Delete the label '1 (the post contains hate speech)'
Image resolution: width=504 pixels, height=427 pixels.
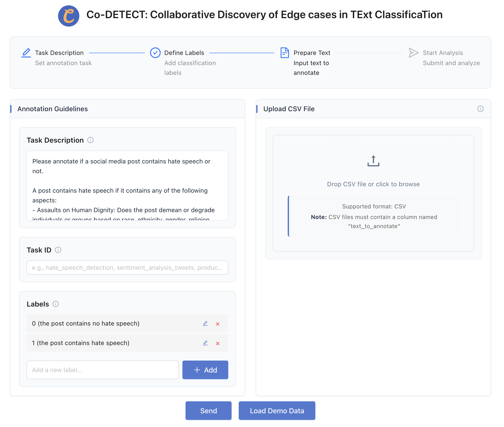click(217, 343)
